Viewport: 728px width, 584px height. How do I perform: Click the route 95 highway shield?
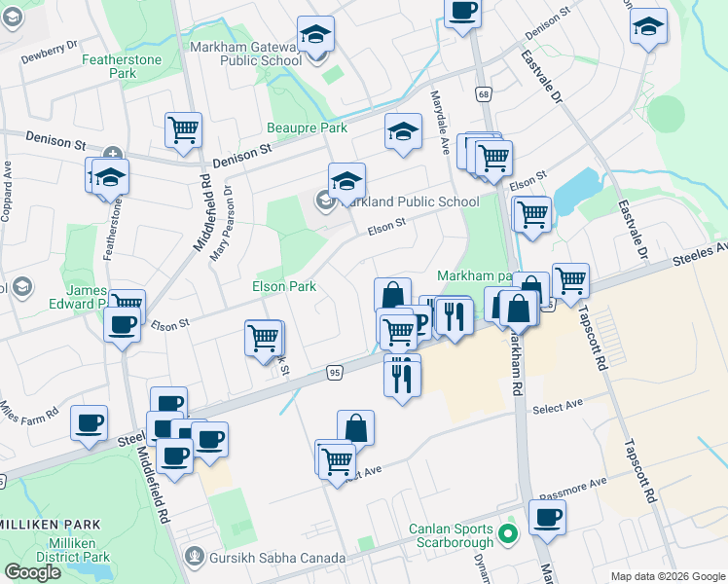pos(334,373)
